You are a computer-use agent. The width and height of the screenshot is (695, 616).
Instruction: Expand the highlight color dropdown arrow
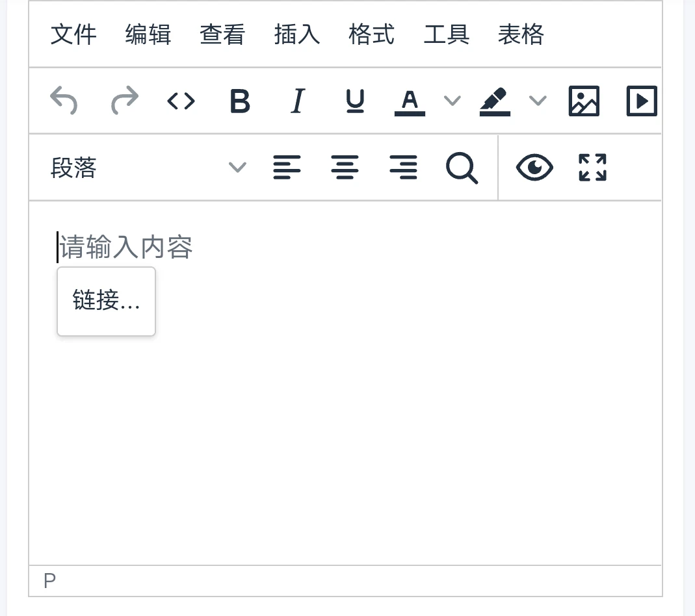pos(538,101)
